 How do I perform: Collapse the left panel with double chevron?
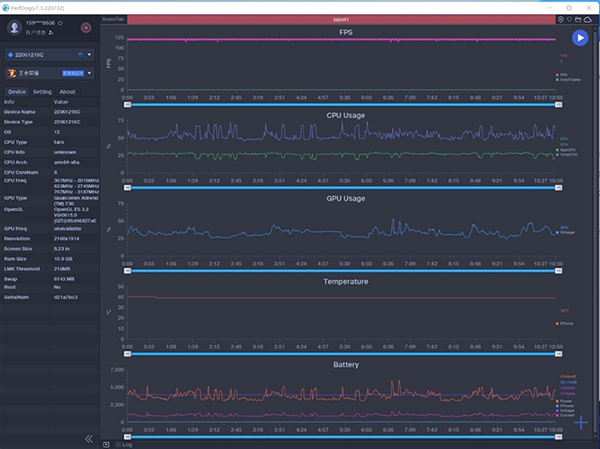[88, 438]
